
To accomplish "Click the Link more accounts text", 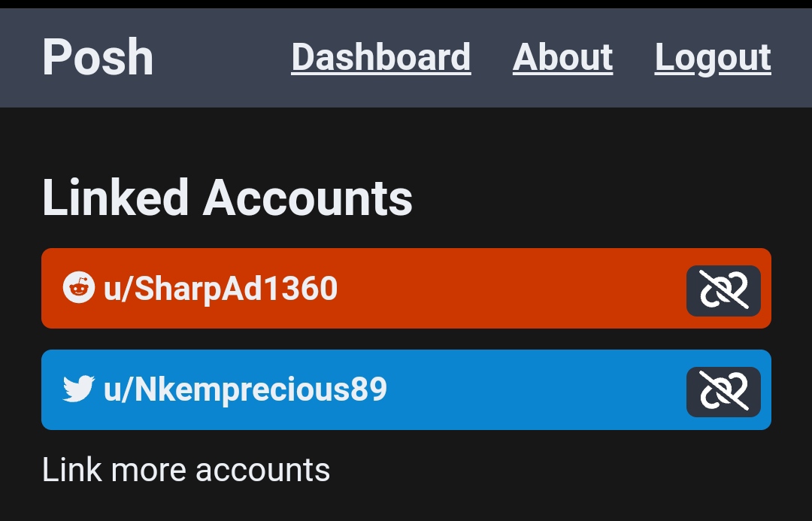I will pyautogui.click(x=186, y=470).
